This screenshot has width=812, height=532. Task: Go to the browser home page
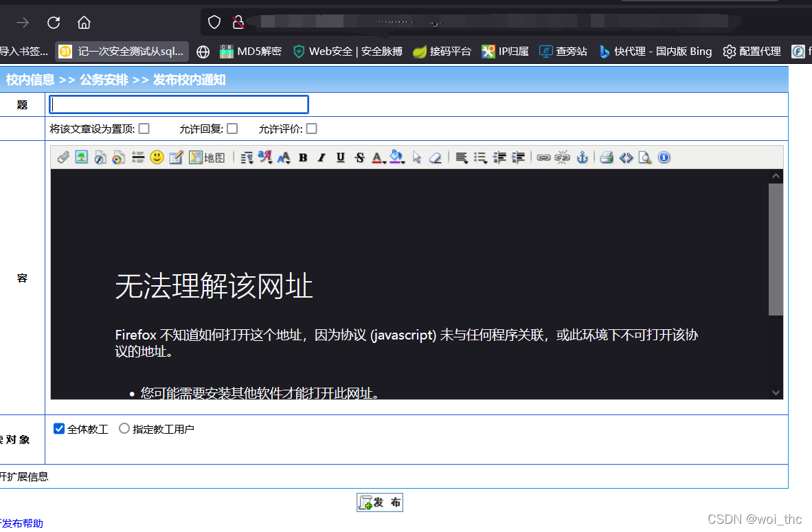[84, 22]
